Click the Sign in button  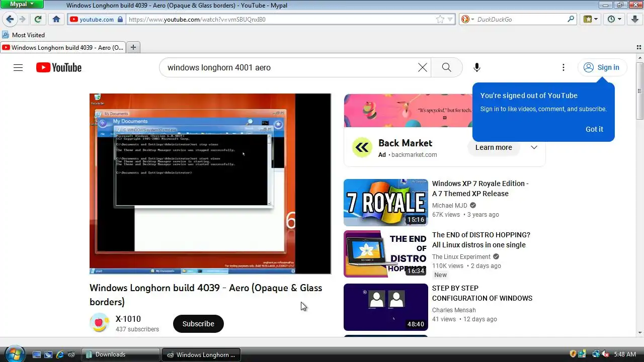(x=602, y=67)
